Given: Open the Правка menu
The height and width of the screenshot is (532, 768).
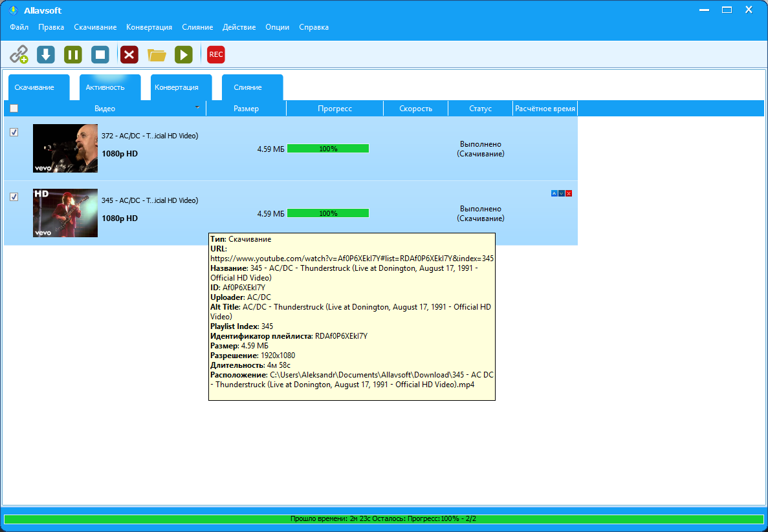Looking at the screenshot, I should pos(51,27).
